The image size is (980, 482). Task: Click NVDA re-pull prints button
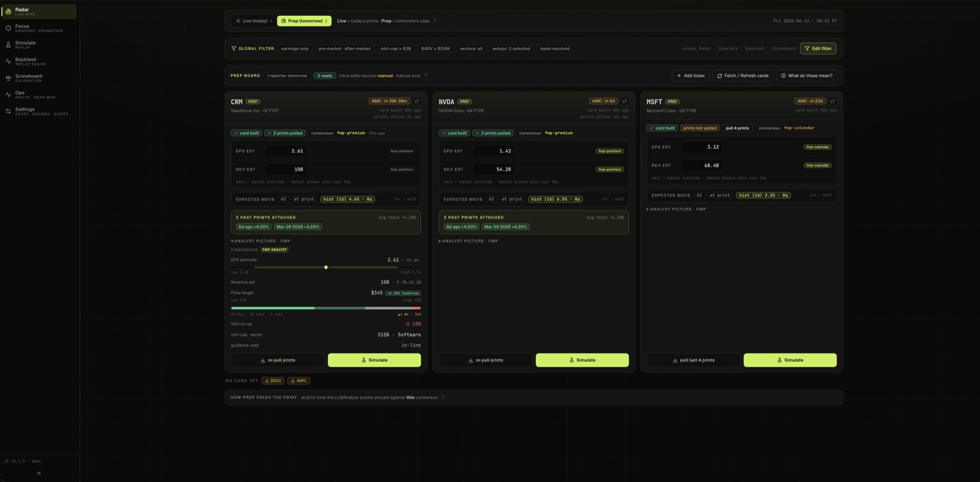pyautogui.click(x=486, y=360)
